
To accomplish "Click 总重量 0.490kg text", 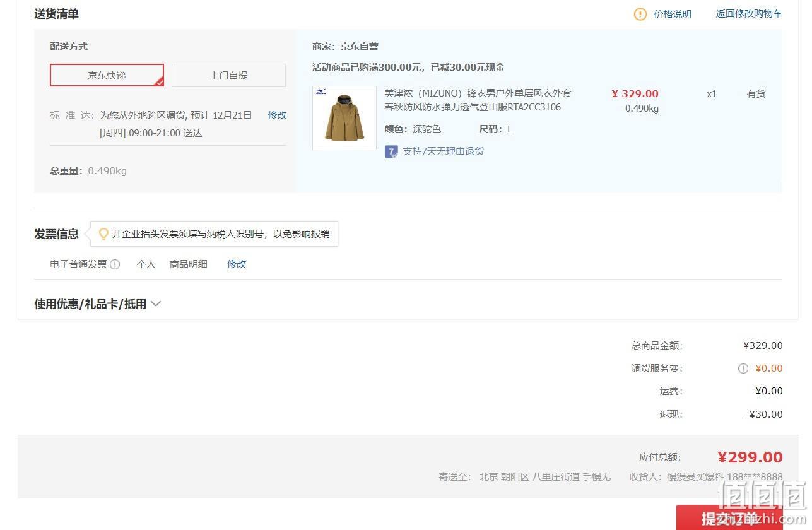I will [x=88, y=171].
